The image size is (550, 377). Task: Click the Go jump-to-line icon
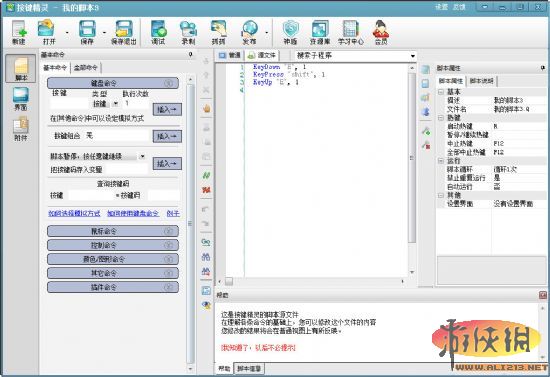[x=206, y=242]
